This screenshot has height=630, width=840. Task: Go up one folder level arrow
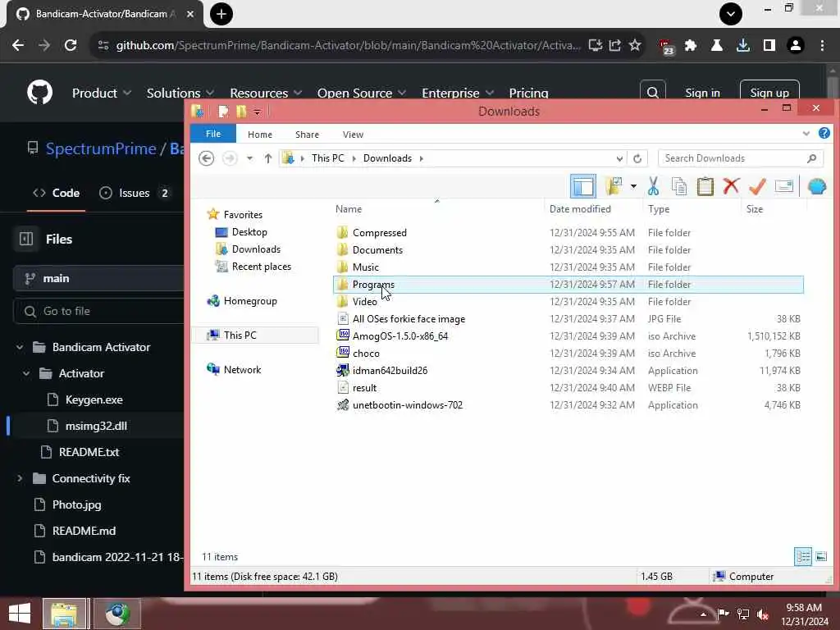point(268,158)
